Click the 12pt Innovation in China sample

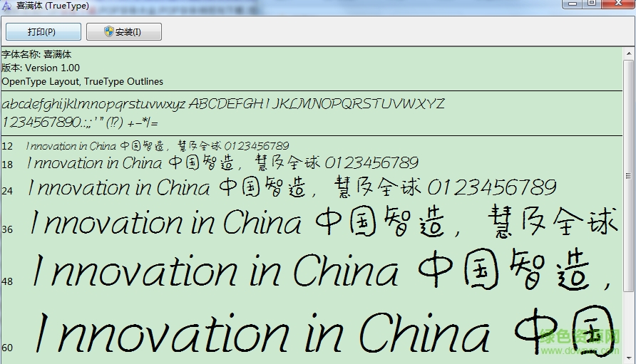[158, 146]
